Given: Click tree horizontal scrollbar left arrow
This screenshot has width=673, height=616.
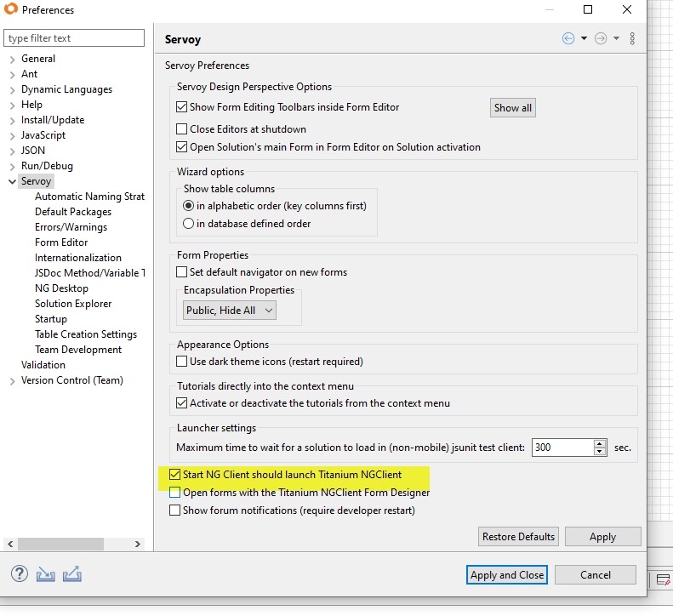Looking at the screenshot, I should [x=10, y=544].
